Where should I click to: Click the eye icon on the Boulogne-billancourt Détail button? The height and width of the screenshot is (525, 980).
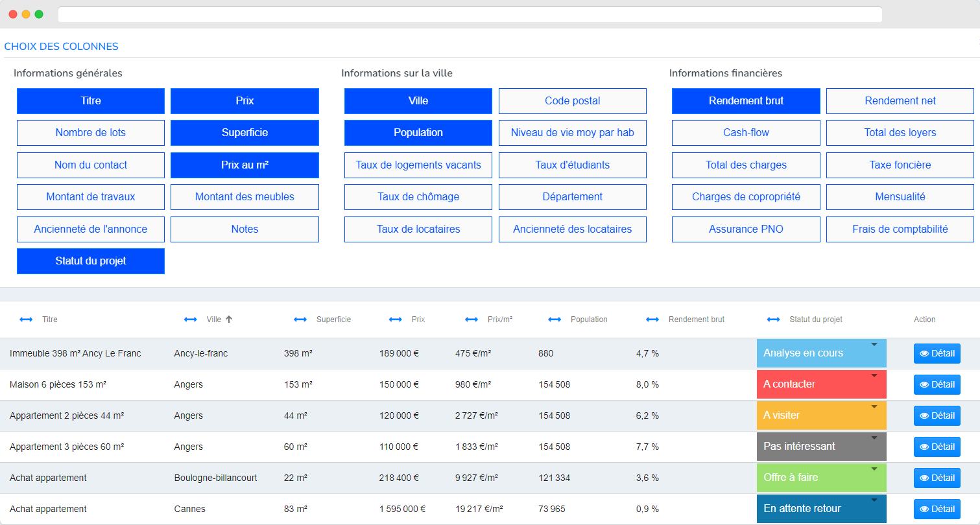tap(925, 478)
